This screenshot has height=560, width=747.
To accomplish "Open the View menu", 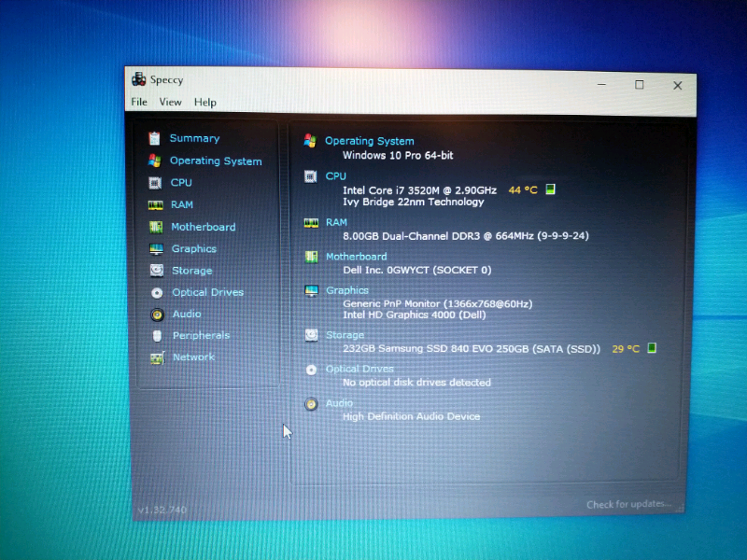I will click(x=170, y=102).
